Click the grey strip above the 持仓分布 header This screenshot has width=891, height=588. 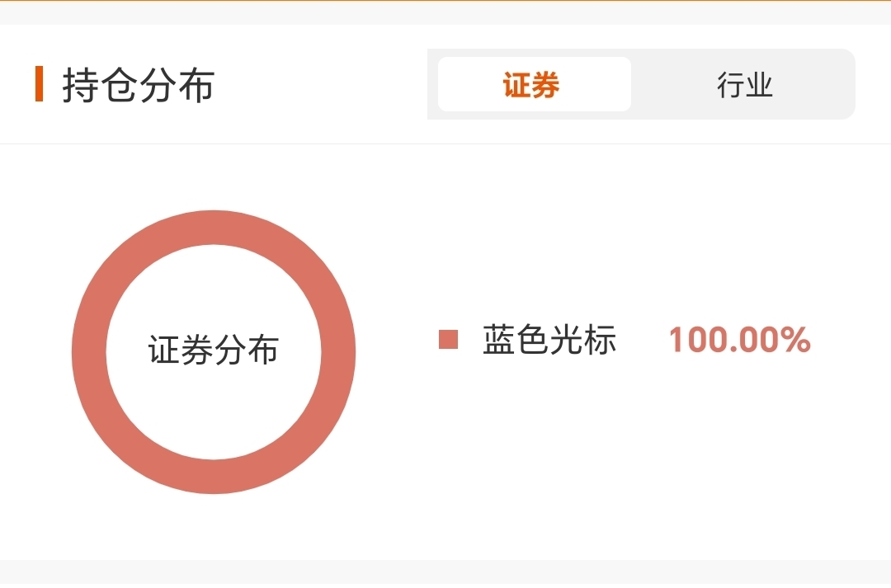445,13
